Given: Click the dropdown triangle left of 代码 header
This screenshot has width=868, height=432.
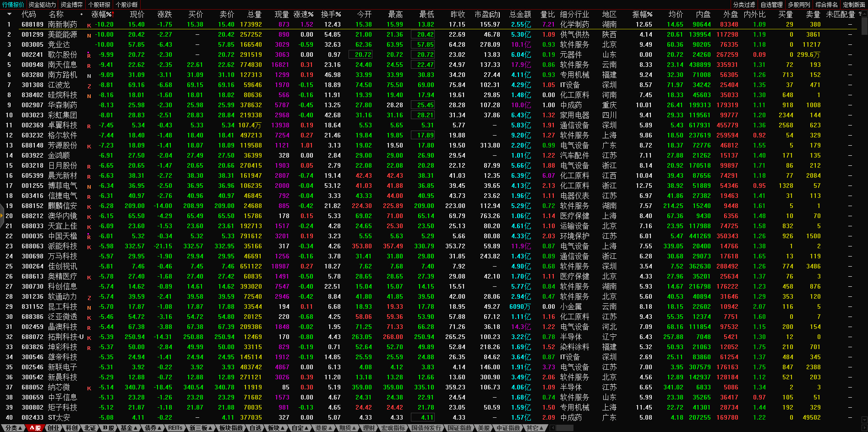Looking at the screenshot, I should point(9,15).
